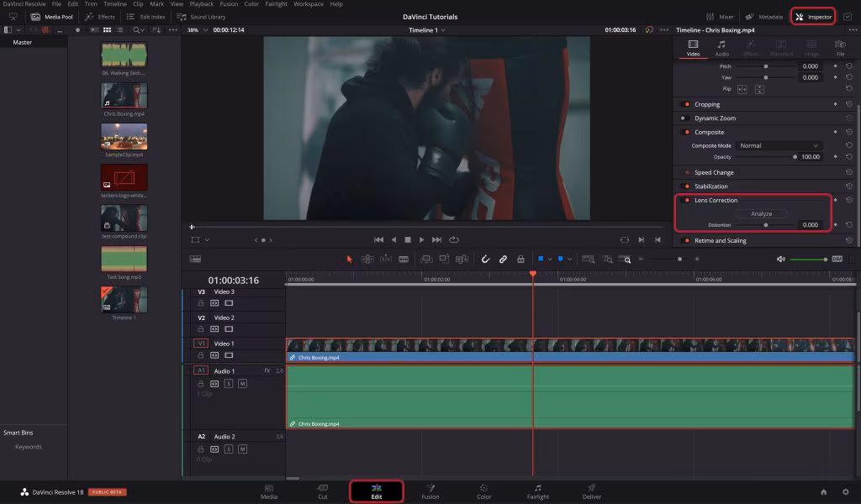Toggle timeline Snapping magnet icon
The width and height of the screenshot is (861, 504).
pos(485,260)
